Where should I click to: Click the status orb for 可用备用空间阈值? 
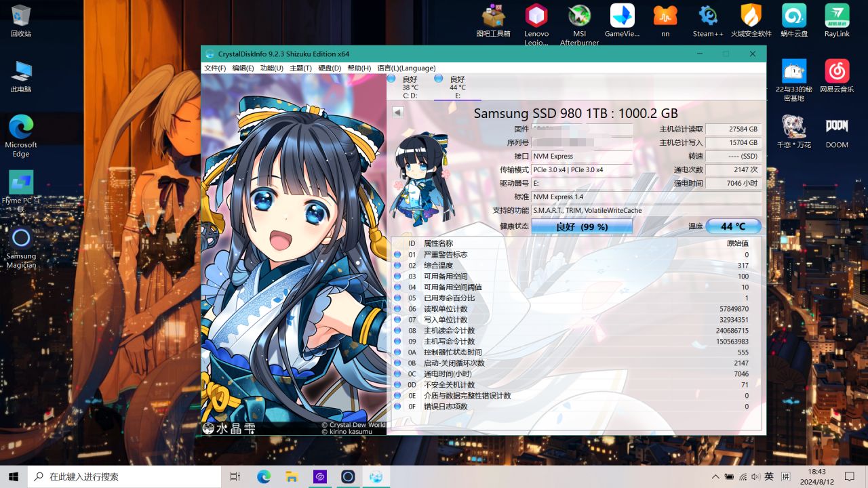[x=397, y=287]
